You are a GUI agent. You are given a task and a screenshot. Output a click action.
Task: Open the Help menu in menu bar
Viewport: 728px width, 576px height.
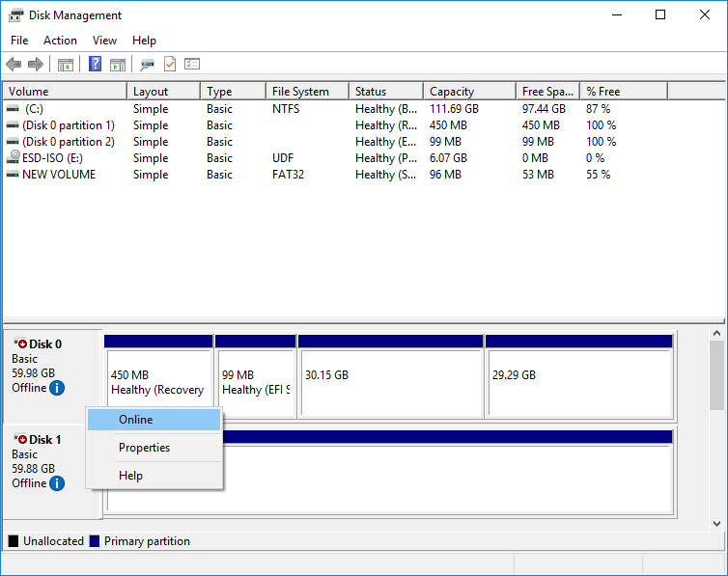pos(144,41)
